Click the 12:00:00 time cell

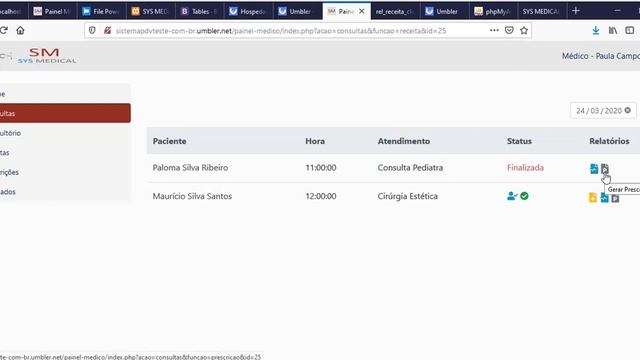click(321, 196)
